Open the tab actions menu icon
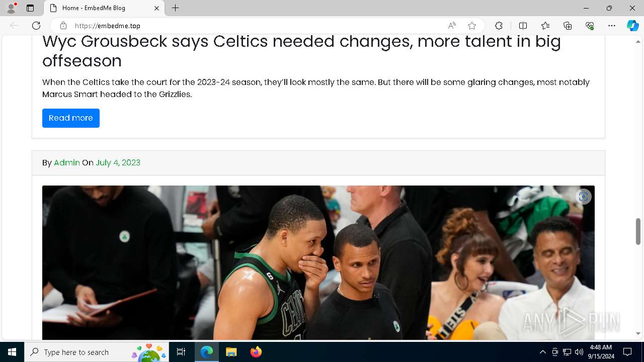The height and width of the screenshot is (362, 644). (x=30, y=8)
